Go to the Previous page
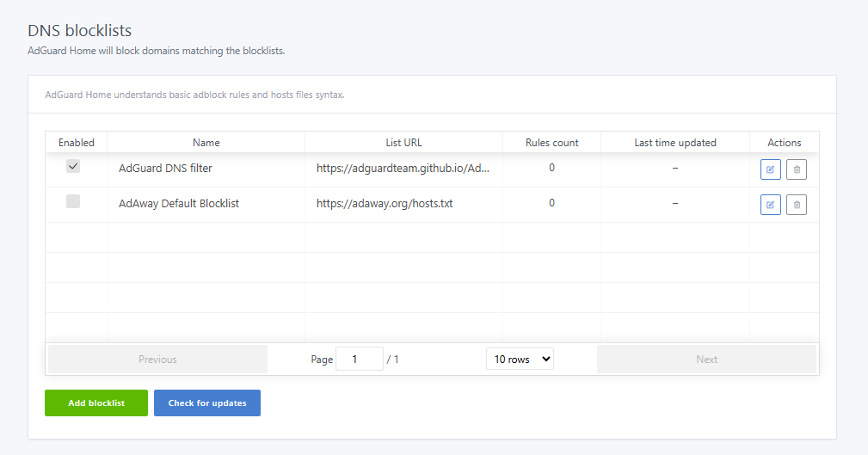 pyautogui.click(x=157, y=360)
